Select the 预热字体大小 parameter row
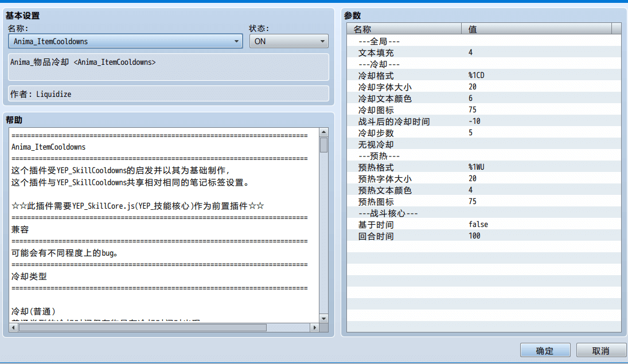628x364 pixels. click(x=484, y=179)
